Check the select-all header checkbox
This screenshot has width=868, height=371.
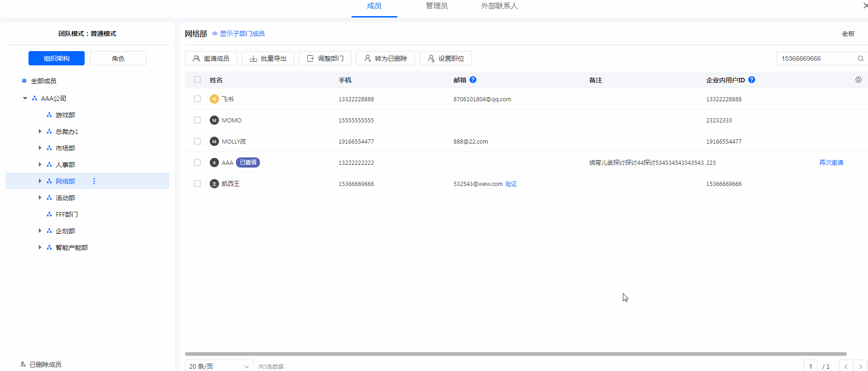point(197,80)
